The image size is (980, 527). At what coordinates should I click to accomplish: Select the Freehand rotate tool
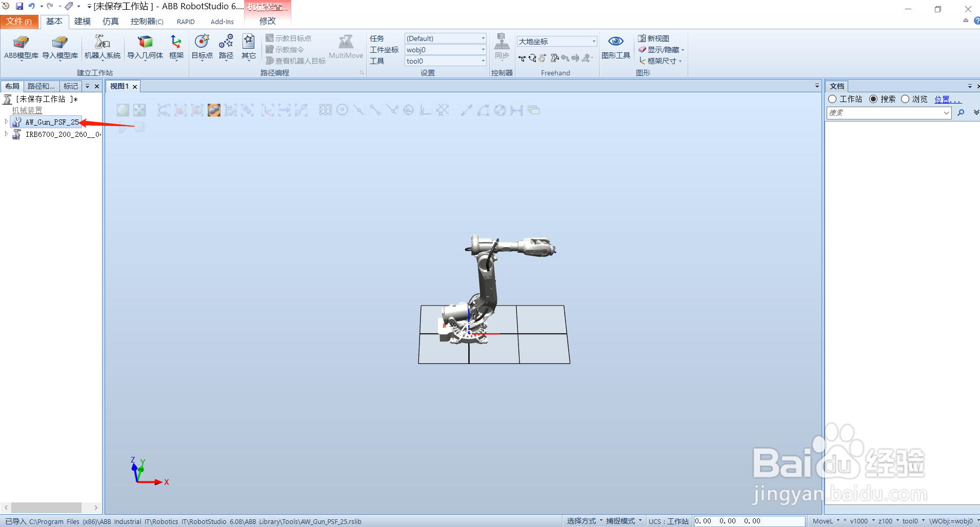pos(532,58)
